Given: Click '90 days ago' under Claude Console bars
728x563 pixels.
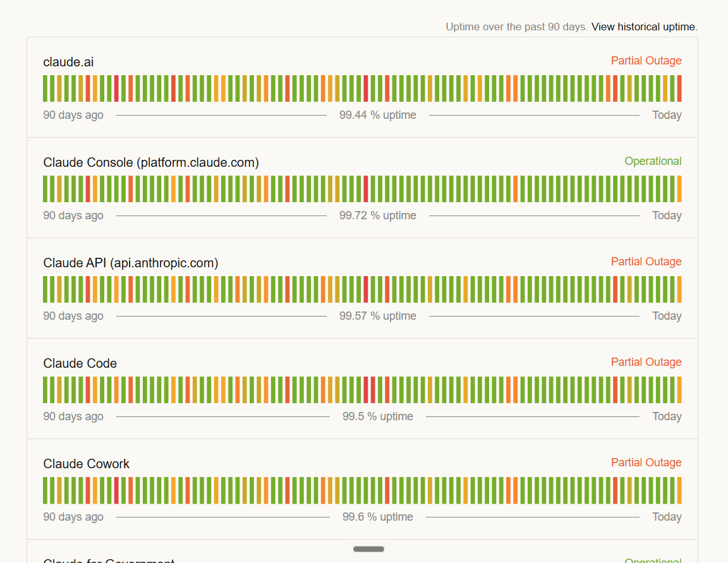Looking at the screenshot, I should 73,215.
